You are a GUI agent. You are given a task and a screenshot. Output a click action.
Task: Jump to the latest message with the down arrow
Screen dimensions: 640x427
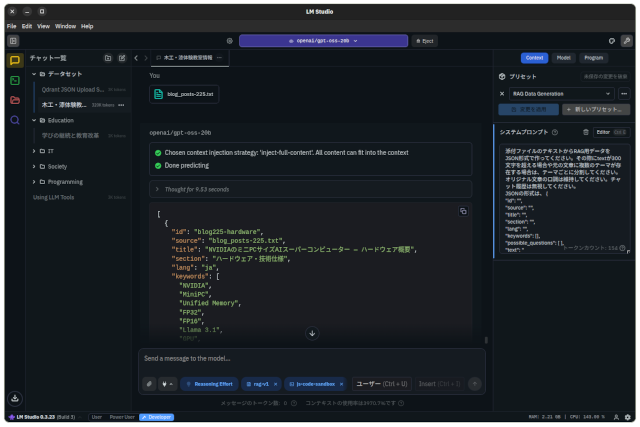click(312, 333)
